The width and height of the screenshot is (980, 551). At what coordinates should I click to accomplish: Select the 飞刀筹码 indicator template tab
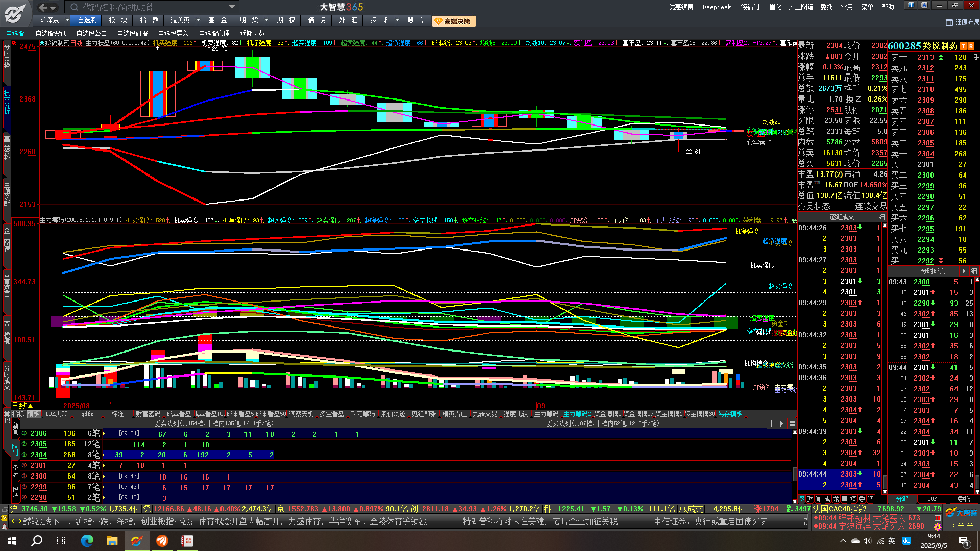point(362,414)
